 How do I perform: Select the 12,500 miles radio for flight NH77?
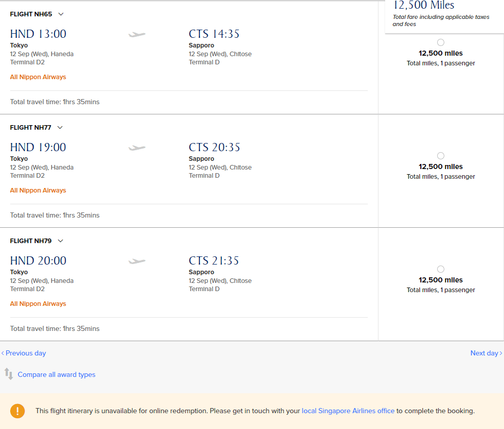click(x=441, y=156)
